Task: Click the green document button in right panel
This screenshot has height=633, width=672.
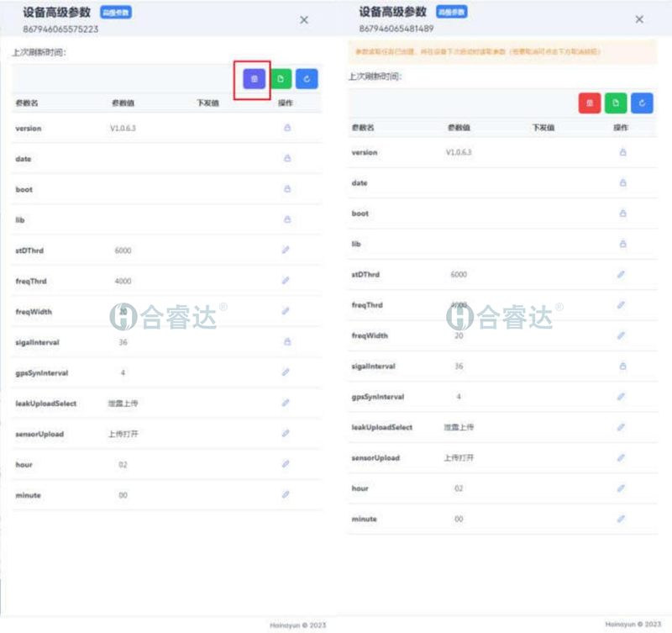Action: (616, 103)
